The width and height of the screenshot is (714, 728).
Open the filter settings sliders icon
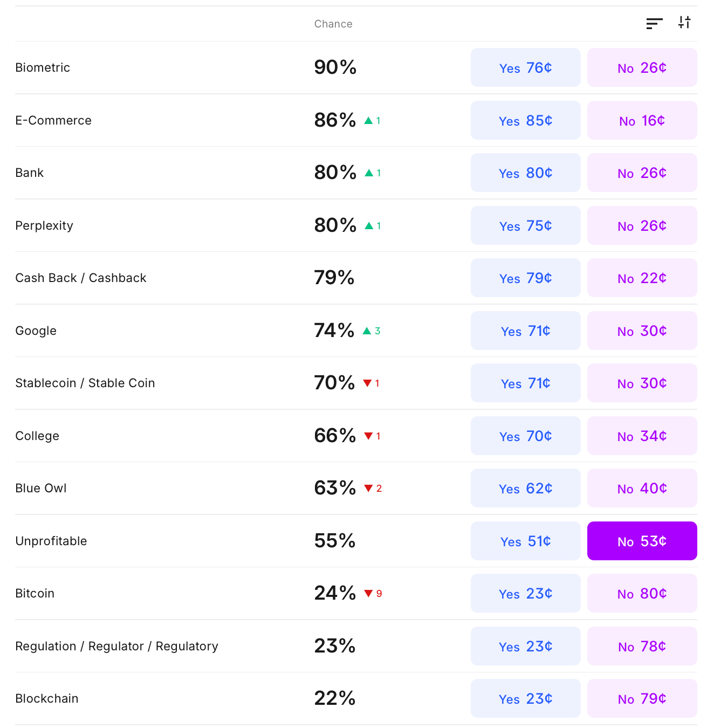tap(684, 23)
